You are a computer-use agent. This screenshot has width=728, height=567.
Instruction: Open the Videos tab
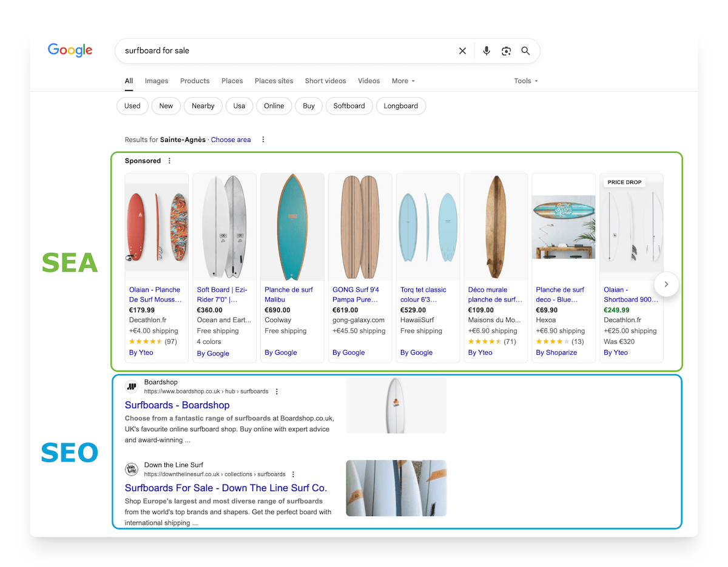(x=369, y=81)
